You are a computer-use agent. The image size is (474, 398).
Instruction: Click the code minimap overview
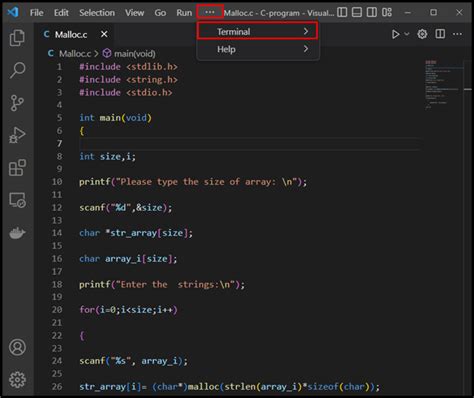pos(443,85)
